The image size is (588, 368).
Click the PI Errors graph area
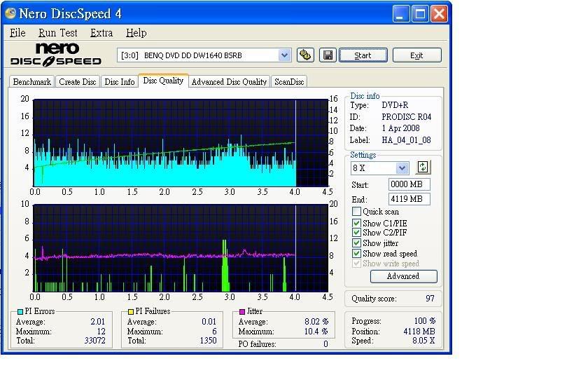181,143
